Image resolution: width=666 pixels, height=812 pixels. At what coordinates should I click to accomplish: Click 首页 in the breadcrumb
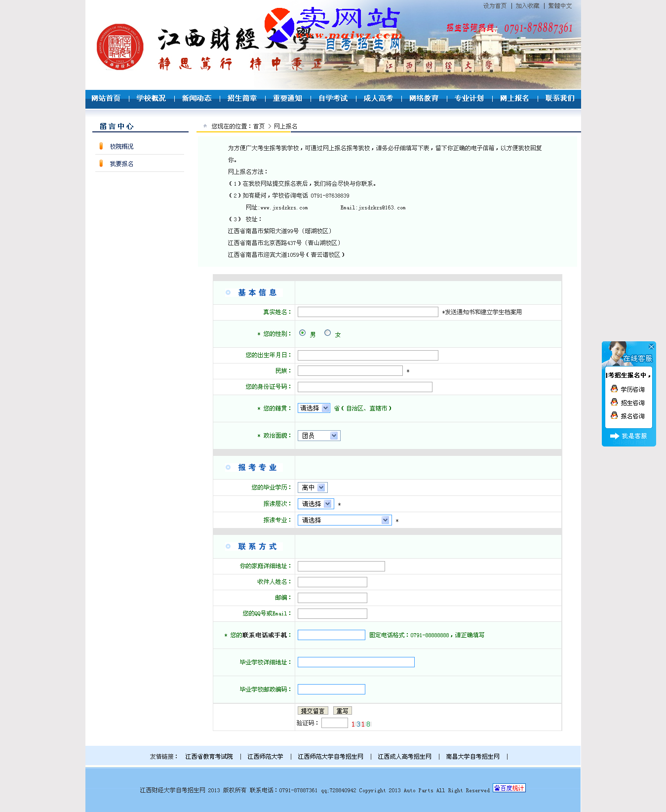tap(259, 126)
